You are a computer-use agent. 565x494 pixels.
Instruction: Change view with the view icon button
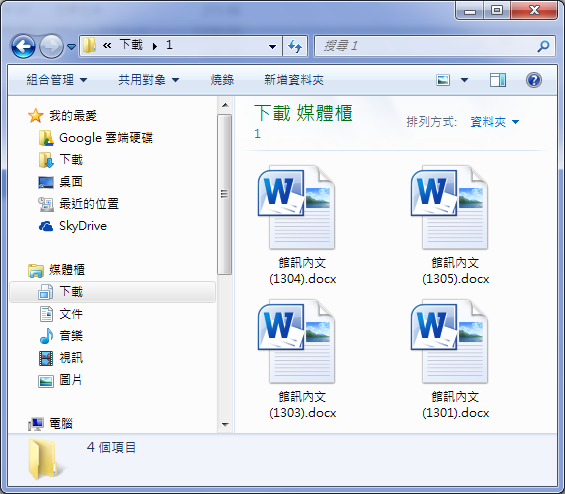tap(443, 80)
